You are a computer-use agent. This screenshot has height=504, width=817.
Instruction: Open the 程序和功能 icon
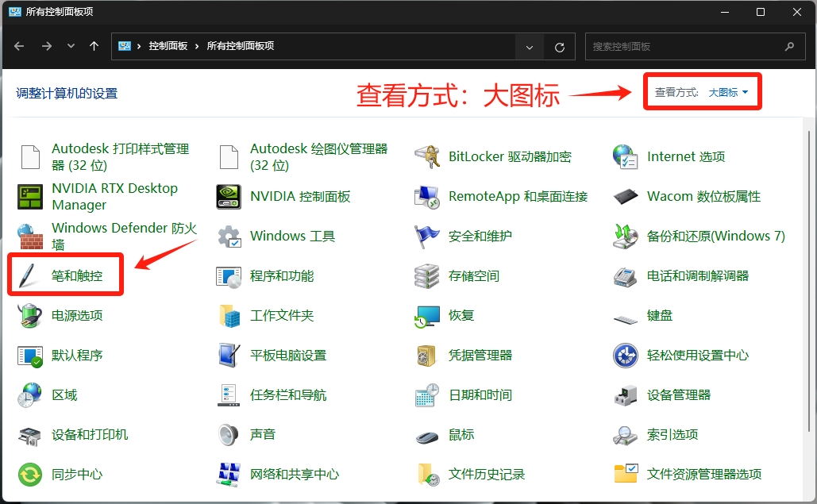click(229, 276)
